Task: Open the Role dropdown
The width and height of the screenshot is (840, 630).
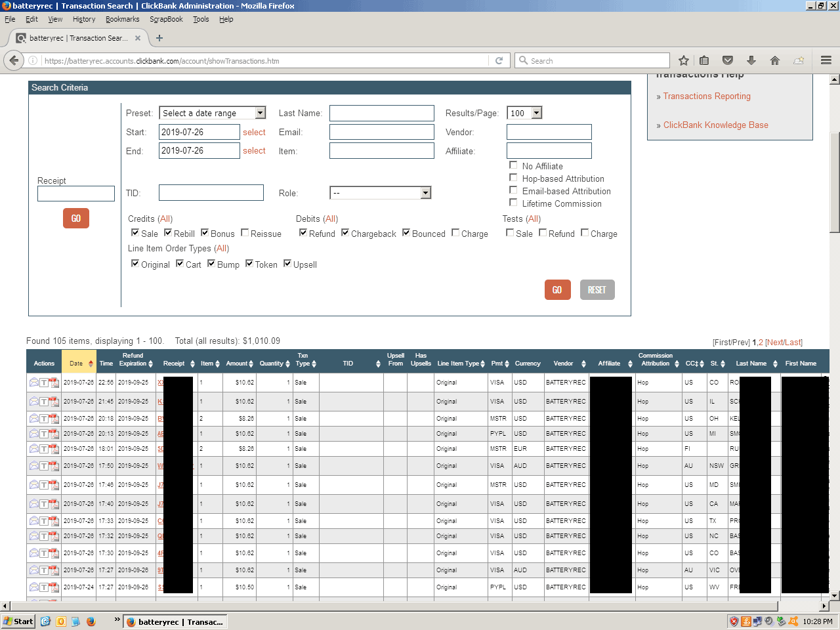Action: (x=381, y=193)
